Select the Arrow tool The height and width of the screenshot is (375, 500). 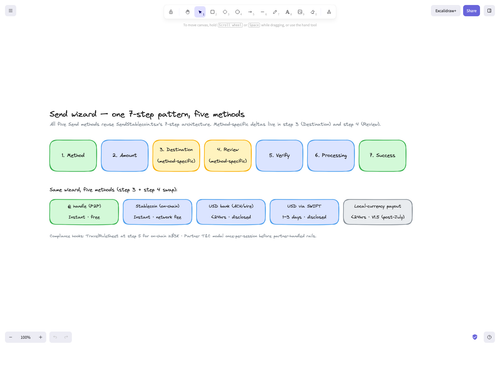coord(250,12)
